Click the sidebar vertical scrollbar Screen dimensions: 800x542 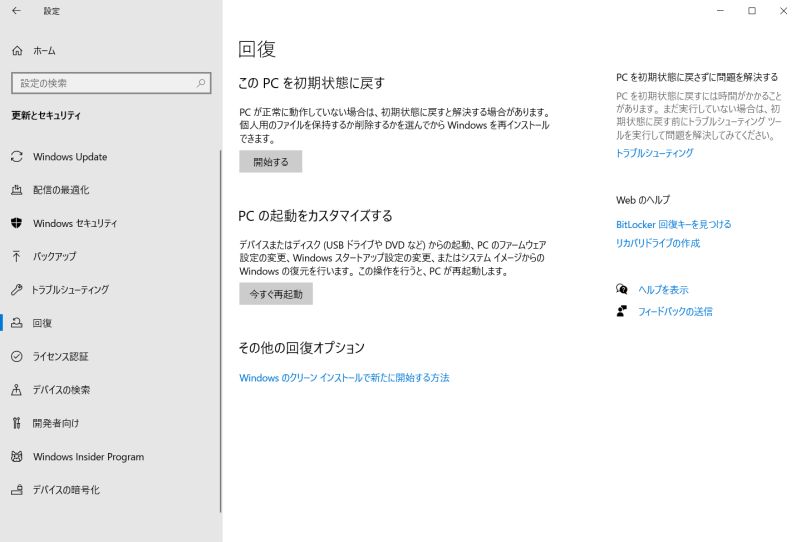tap(220, 331)
